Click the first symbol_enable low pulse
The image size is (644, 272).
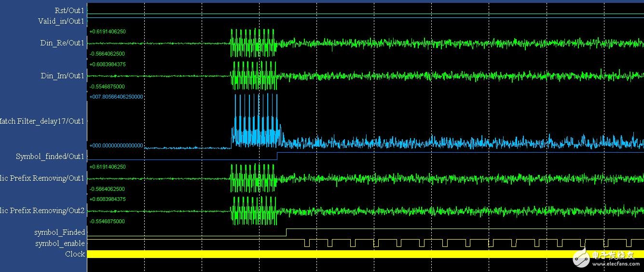tap(307, 243)
